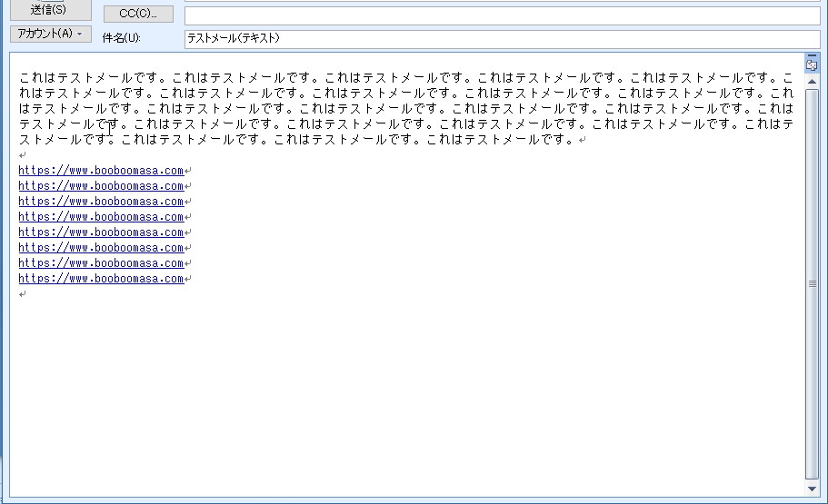Click the 送信(S) send button

(51, 10)
